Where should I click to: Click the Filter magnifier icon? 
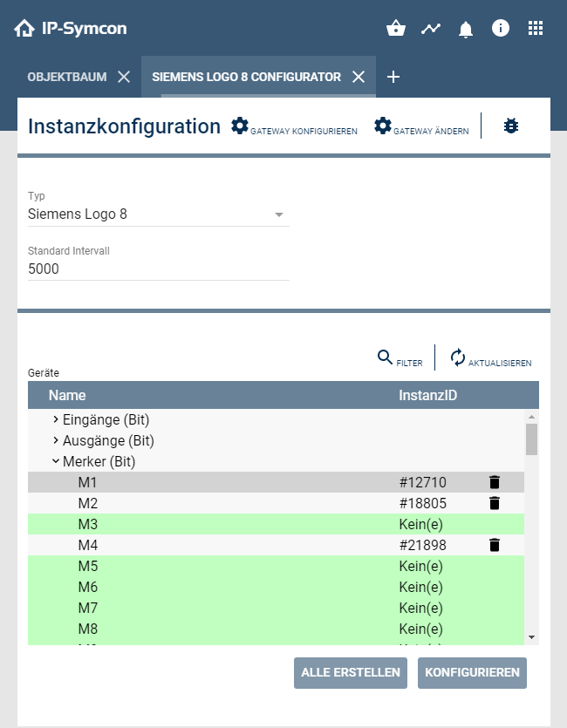click(385, 357)
